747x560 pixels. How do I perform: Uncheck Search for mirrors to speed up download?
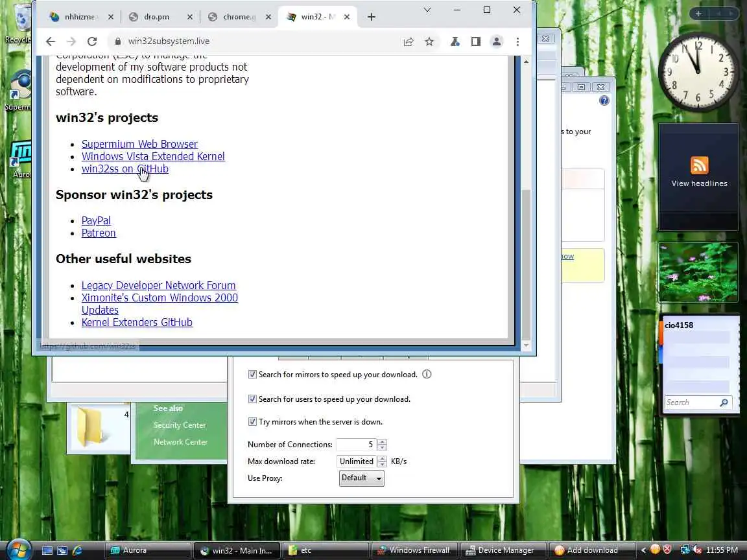click(252, 375)
